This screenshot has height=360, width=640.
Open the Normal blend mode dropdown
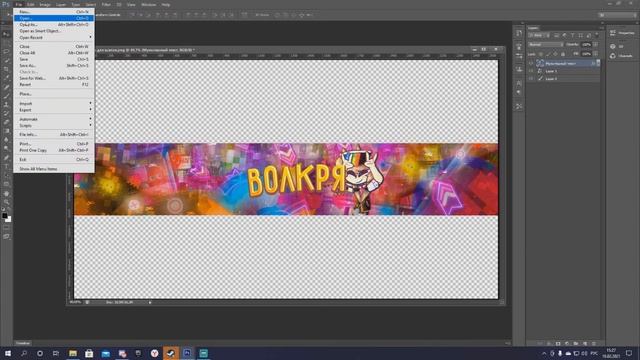[x=546, y=44]
